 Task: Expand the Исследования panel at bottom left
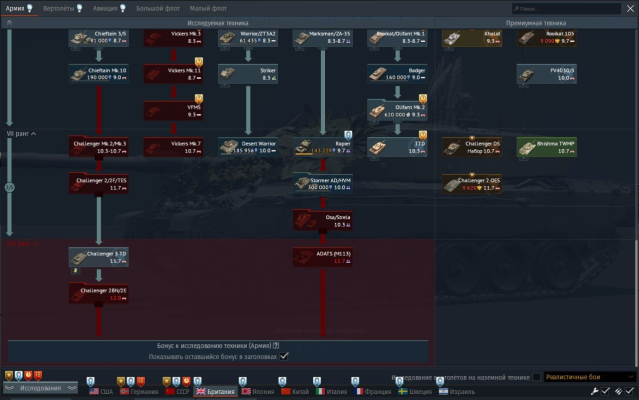40,388
